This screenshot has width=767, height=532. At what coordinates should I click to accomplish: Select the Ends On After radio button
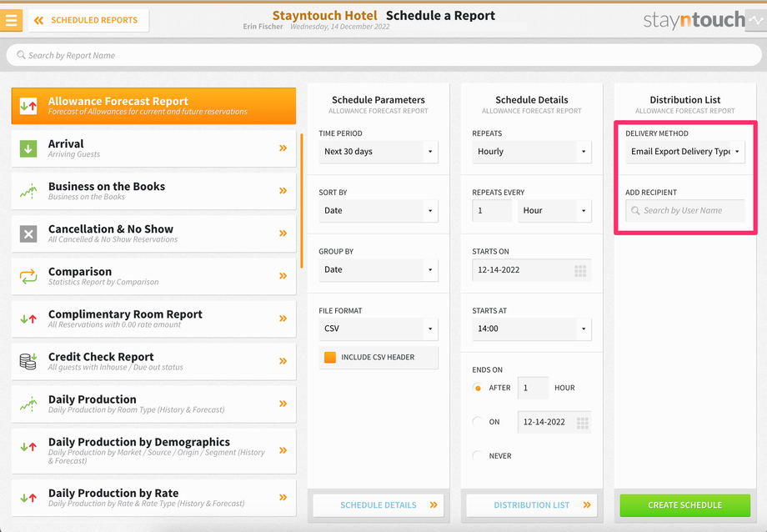478,388
